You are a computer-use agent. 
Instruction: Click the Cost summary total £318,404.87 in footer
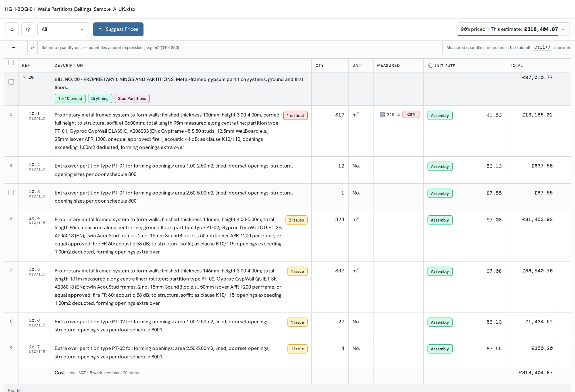pos(536,373)
